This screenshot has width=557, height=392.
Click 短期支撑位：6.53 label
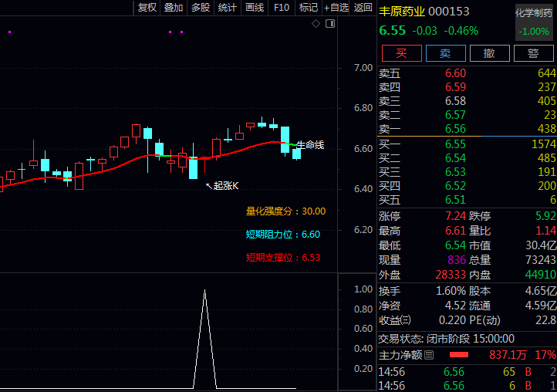pos(283,257)
